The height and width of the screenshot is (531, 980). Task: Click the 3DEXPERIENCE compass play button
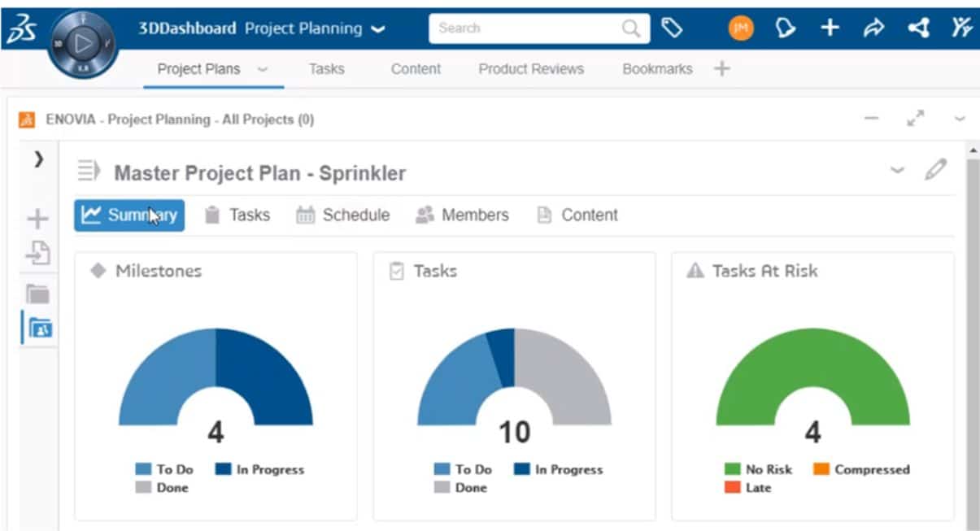(x=83, y=45)
